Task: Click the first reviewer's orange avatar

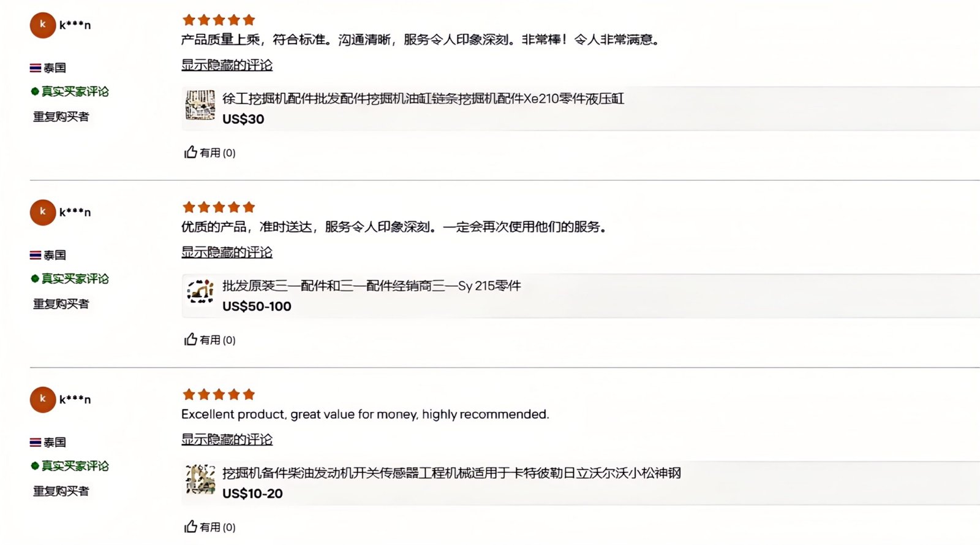Action: 43,25
